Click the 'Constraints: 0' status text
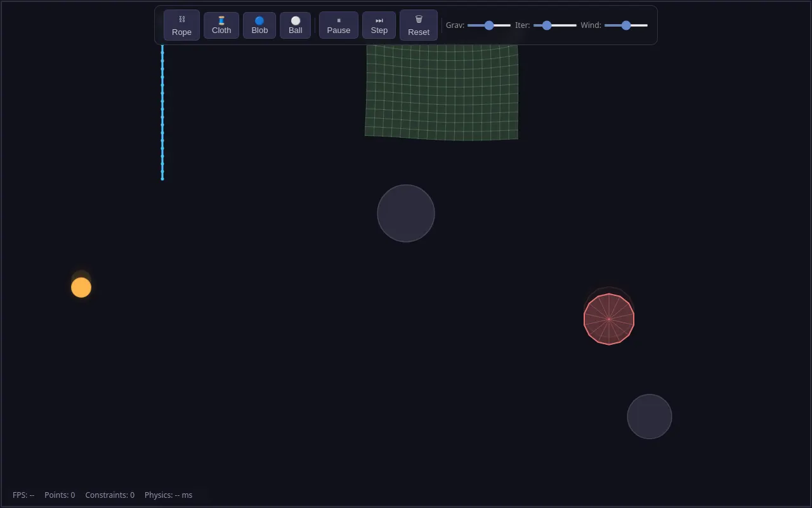 [110, 495]
